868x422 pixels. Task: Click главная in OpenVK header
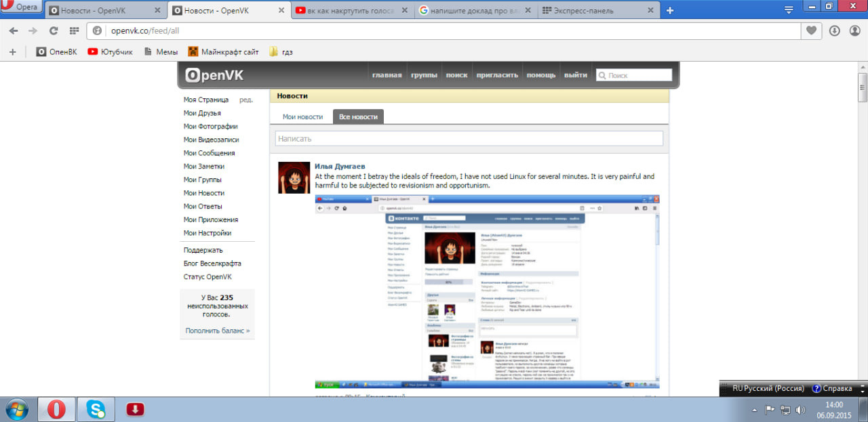[x=387, y=75]
